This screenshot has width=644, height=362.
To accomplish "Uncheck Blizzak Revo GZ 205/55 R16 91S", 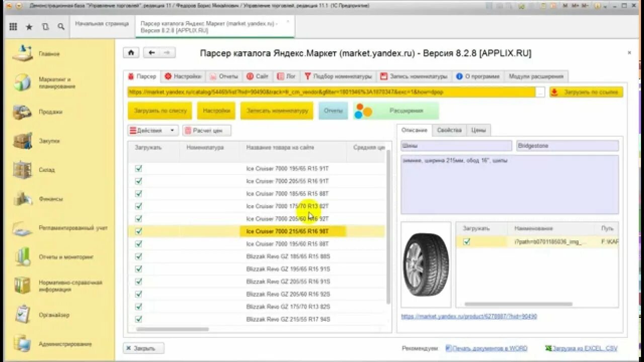I will click(138, 282).
